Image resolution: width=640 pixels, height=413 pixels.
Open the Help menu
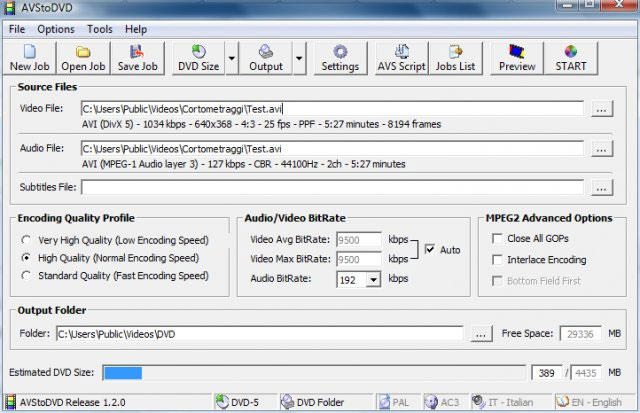[x=136, y=29]
